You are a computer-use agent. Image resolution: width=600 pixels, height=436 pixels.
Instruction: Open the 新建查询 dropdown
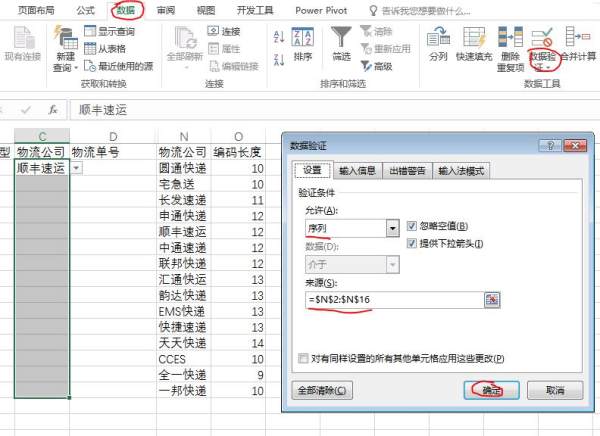coord(65,49)
